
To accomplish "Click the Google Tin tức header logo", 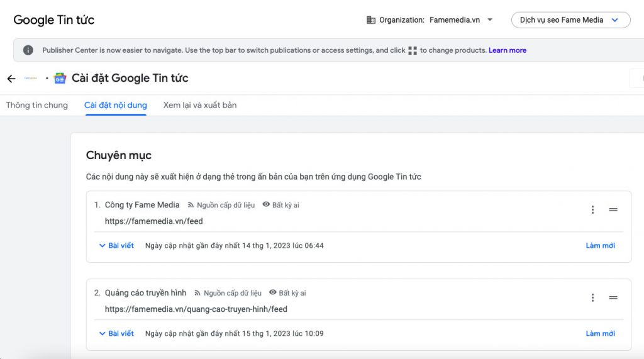I will tap(54, 19).
